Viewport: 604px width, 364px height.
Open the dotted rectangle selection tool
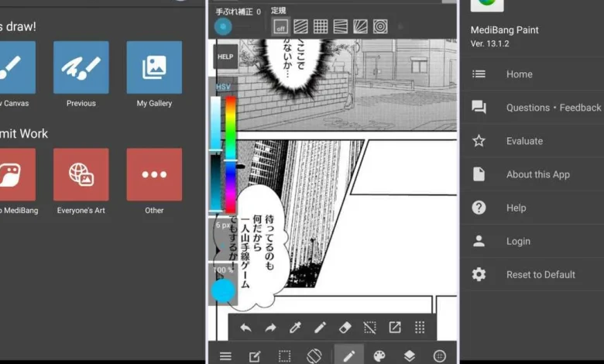tap(284, 355)
